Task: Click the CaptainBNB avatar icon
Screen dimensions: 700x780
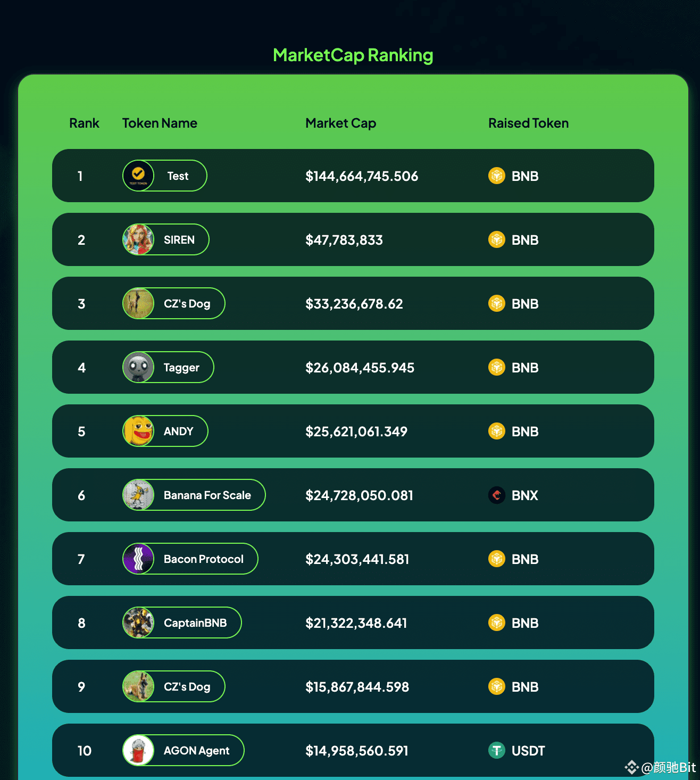Action: (138, 623)
